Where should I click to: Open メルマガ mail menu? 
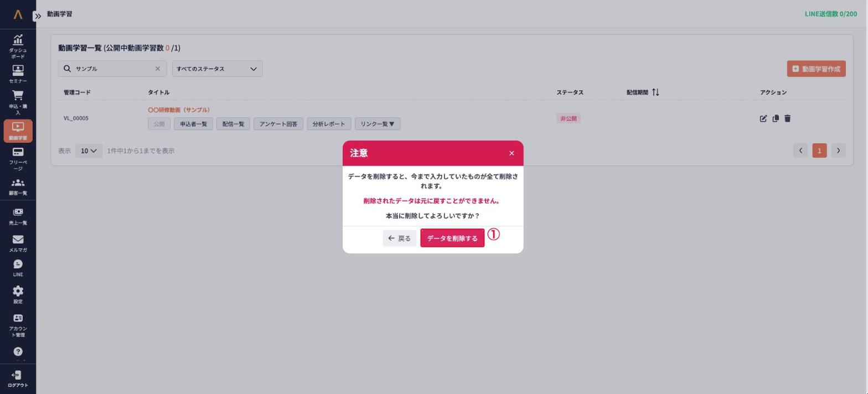tap(18, 243)
